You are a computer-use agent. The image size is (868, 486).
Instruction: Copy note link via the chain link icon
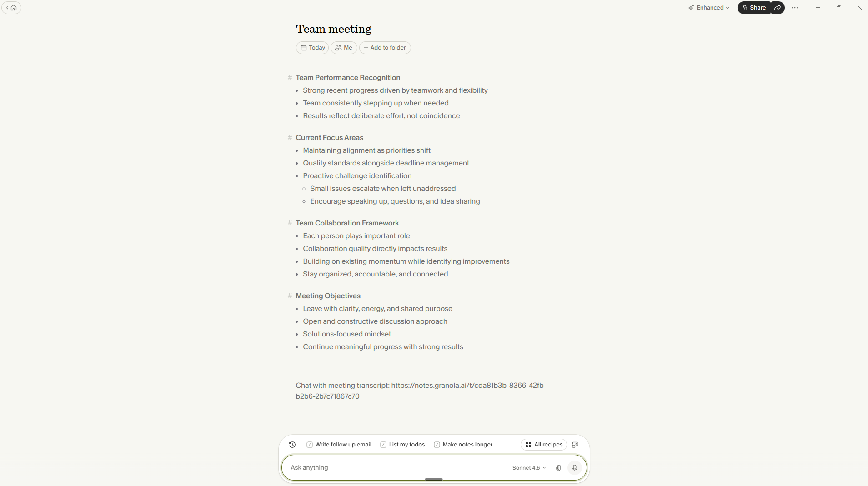coord(778,8)
